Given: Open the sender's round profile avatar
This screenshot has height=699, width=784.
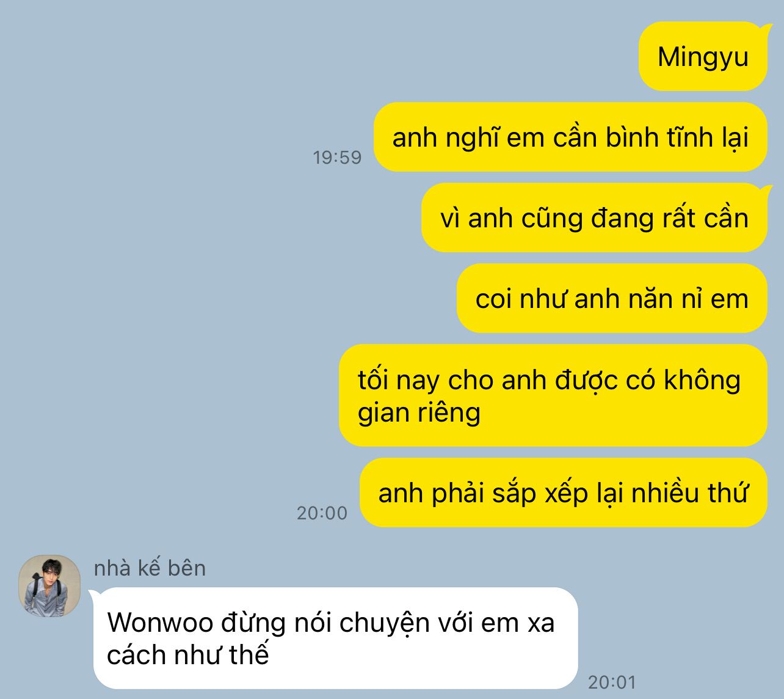Looking at the screenshot, I should pyautogui.click(x=49, y=586).
